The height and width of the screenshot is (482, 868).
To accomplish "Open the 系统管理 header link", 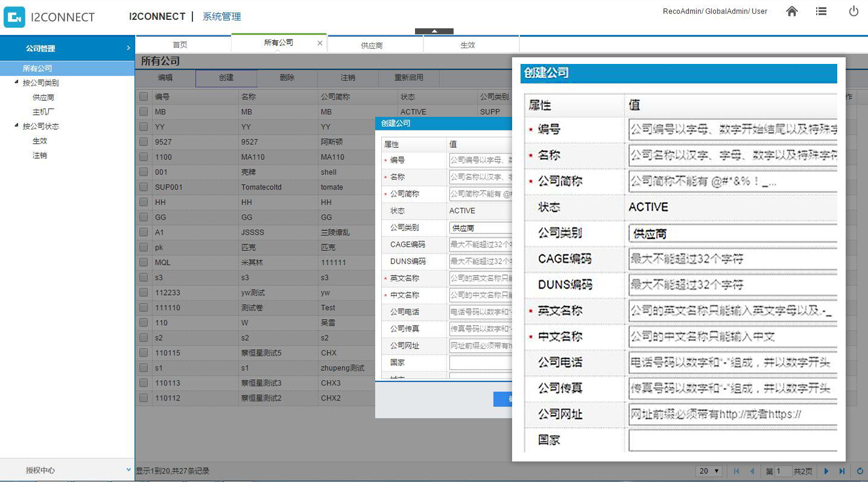I will pos(222,17).
